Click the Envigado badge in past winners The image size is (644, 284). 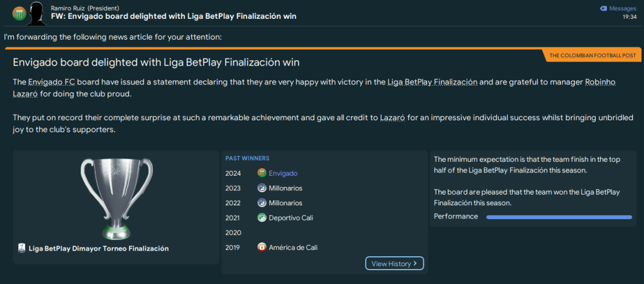tap(262, 173)
